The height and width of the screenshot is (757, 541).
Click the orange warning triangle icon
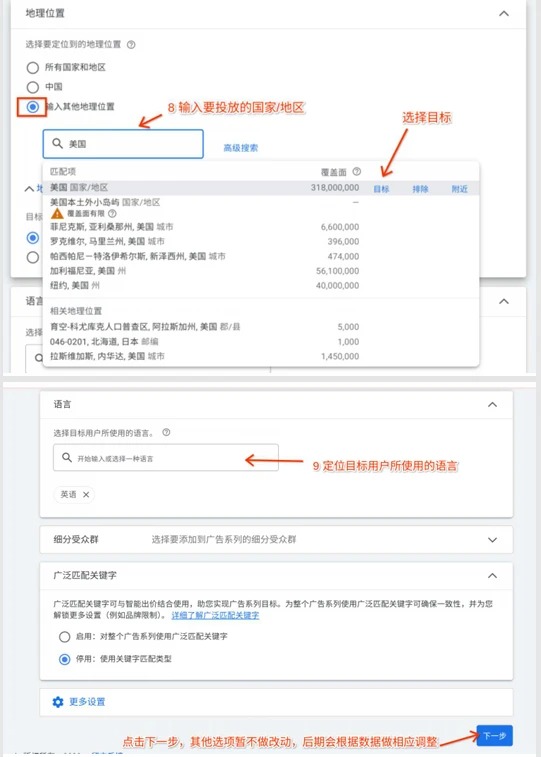coord(57,213)
